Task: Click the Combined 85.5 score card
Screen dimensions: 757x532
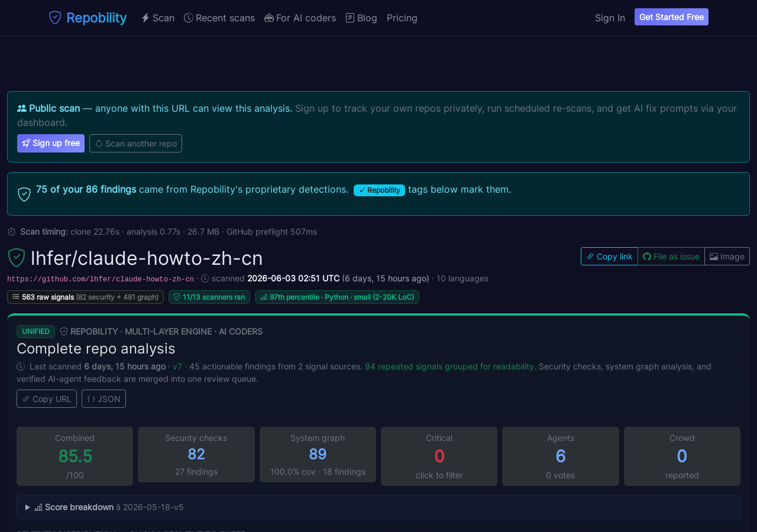Action: (x=75, y=456)
